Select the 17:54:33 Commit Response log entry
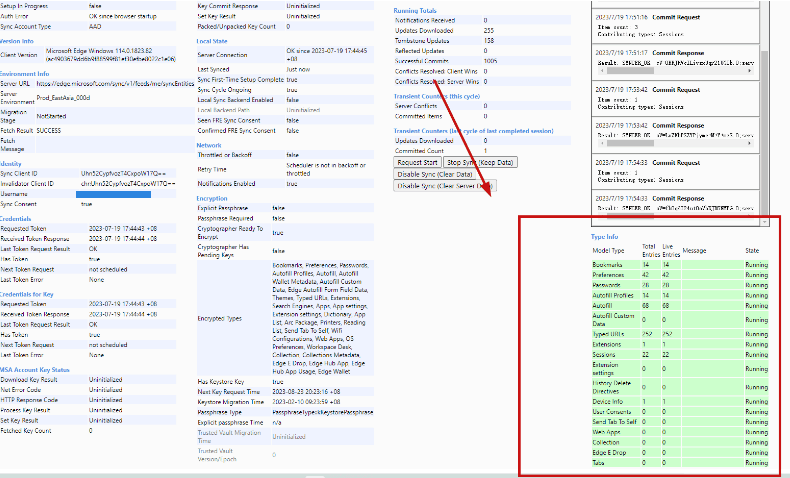The height and width of the screenshot is (478, 790). click(676, 203)
